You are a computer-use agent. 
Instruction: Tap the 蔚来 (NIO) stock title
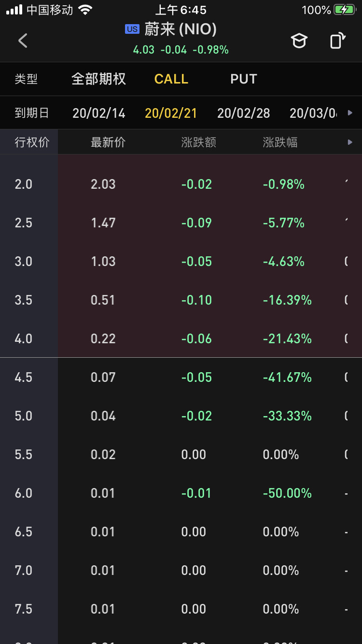[x=180, y=29]
